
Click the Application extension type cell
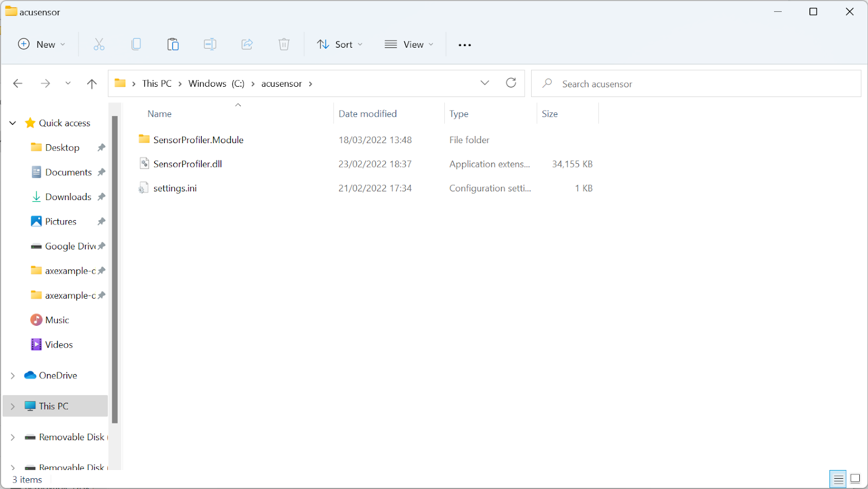coord(490,164)
